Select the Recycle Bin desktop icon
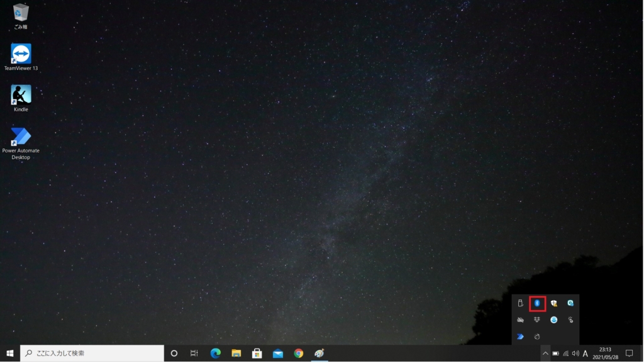This screenshot has height=363, width=644. click(21, 16)
